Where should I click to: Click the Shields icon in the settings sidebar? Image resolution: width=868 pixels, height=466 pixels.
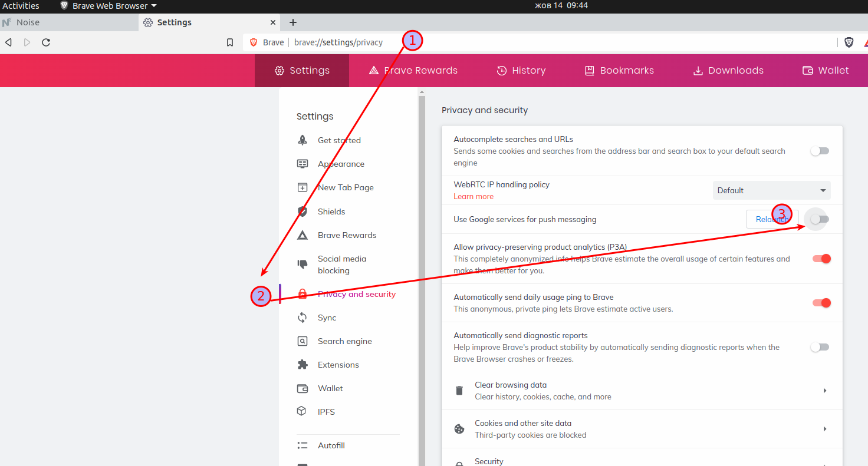pyautogui.click(x=303, y=211)
